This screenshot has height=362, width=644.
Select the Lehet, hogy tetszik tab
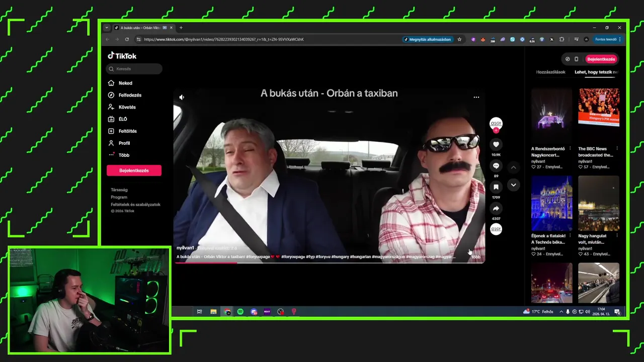(x=596, y=72)
